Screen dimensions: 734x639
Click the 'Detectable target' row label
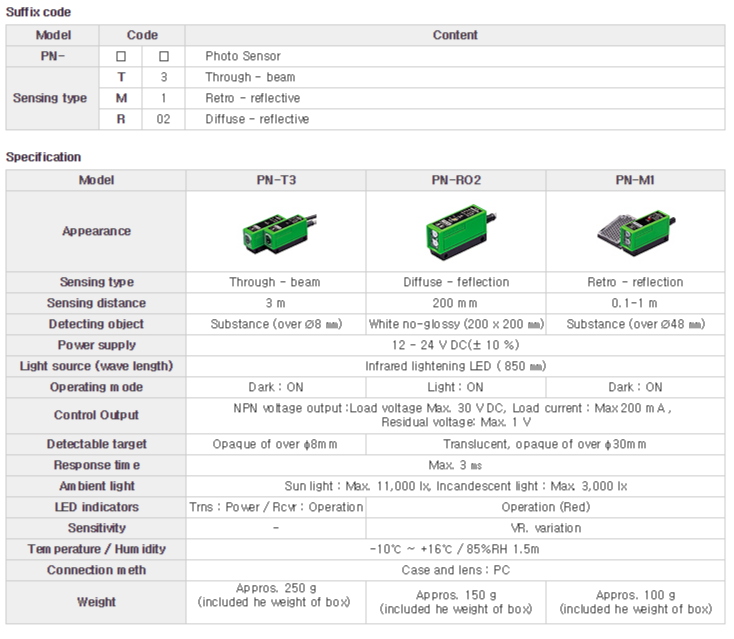click(x=96, y=444)
